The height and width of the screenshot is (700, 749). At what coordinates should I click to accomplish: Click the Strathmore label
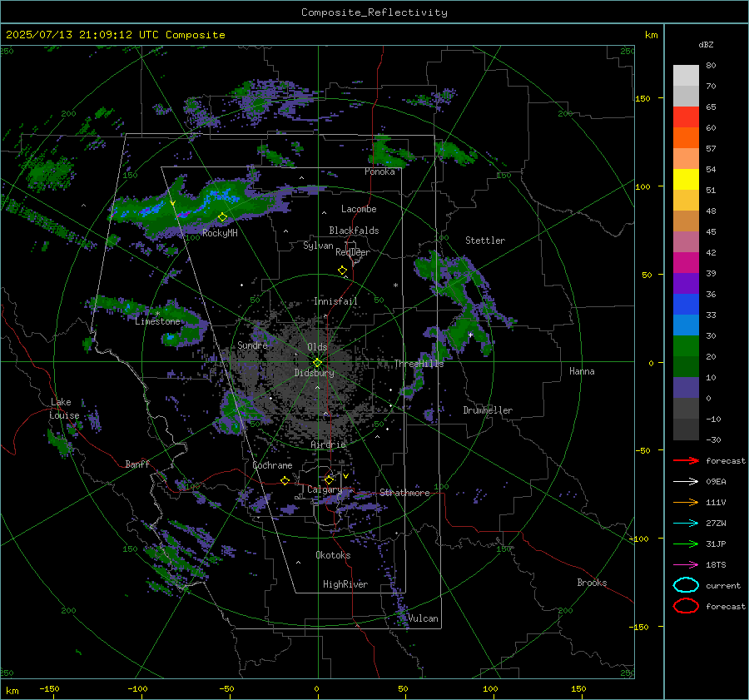404,493
